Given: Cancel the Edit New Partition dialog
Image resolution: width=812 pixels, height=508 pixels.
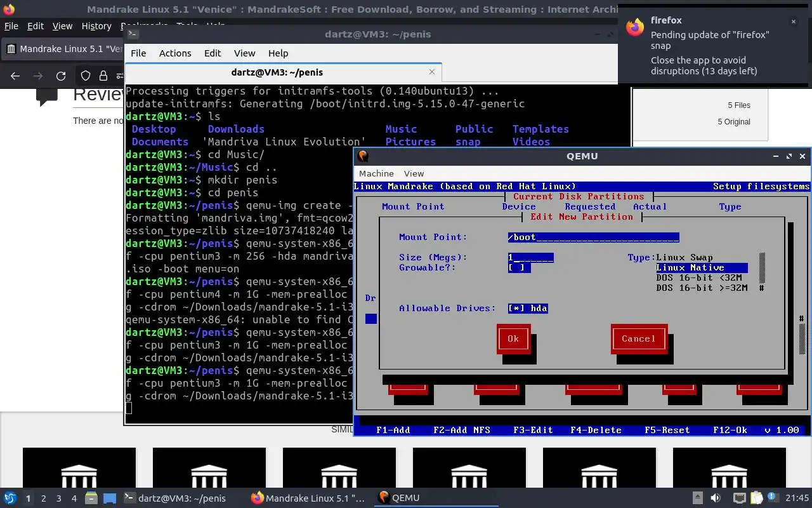Looking at the screenshot, I should click(639, 338).
